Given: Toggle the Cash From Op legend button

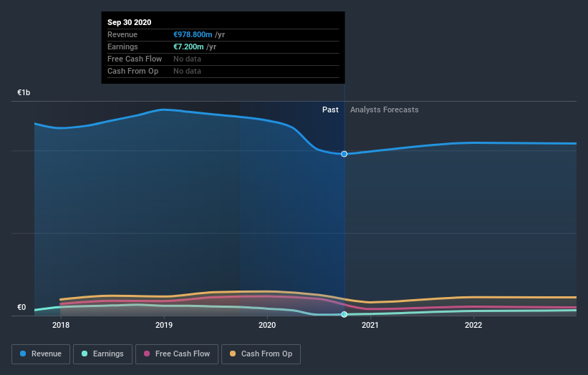Looking at the screenshot, I should (261, 354).
